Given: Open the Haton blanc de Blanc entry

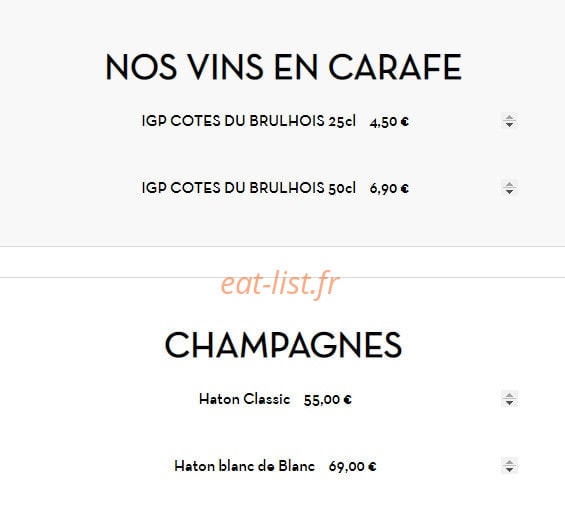Looking at the screenshot, I should pyautogui.click(x=244, y=466).
